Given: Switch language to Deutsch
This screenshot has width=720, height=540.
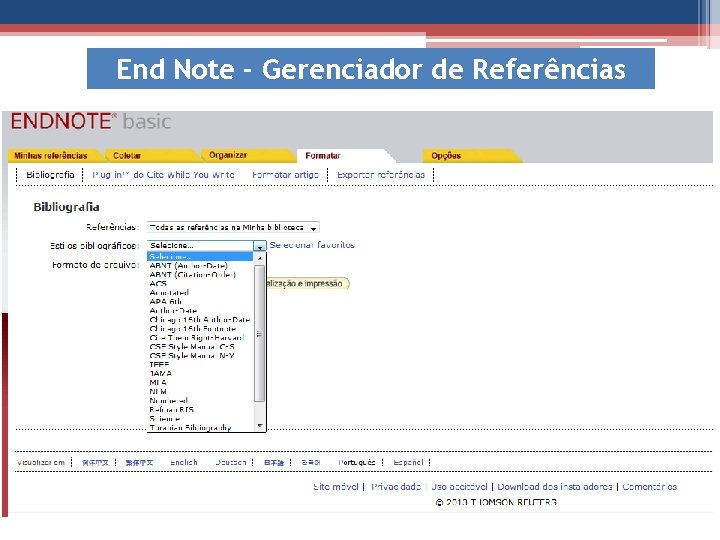Looking at the screenshot, I should tap(231, 462).
